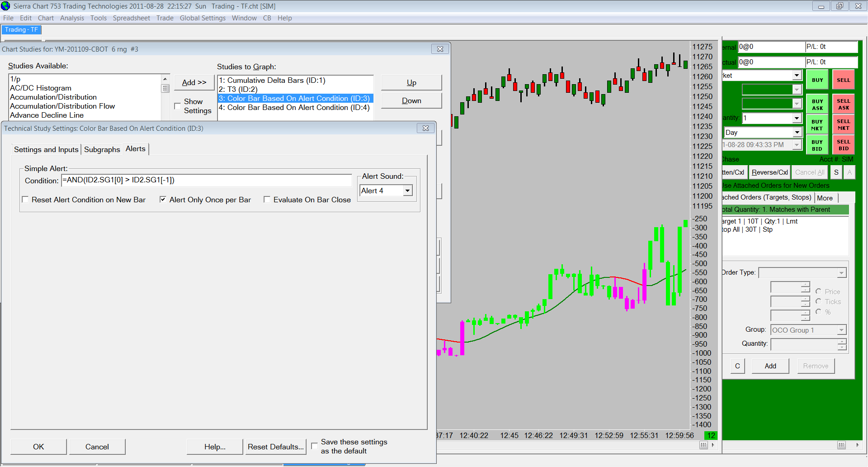Image resolution: width=868 pixels, height=467 pixels.
Task: Select Cumulative Delta Bars (ID:1) study
Action: [295, 80]
